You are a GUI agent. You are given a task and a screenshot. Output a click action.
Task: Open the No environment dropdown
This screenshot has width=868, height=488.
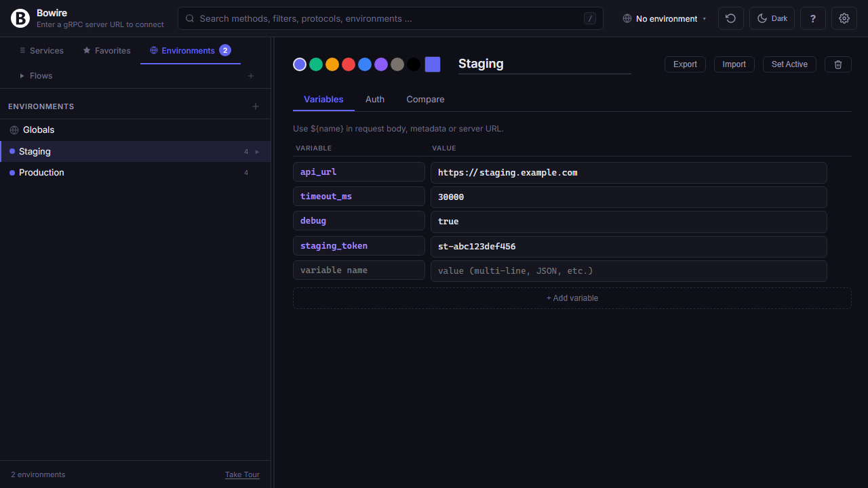[x=665, y=19]
